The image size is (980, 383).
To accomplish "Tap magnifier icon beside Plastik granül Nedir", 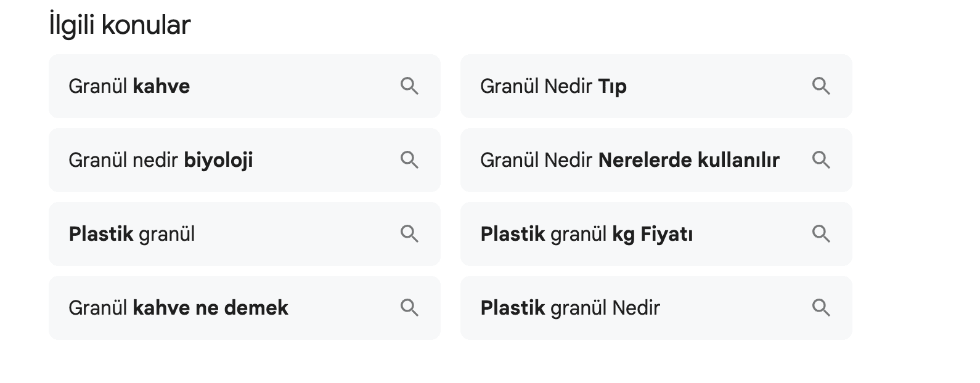I will pos(821,308).
